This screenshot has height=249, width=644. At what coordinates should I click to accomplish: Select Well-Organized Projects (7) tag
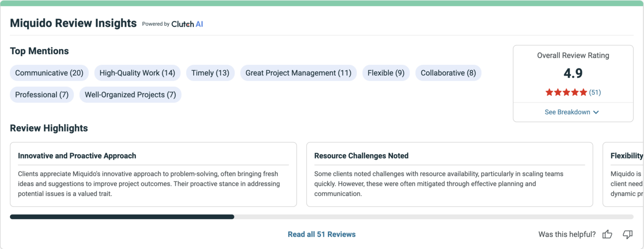coord(130,95)
